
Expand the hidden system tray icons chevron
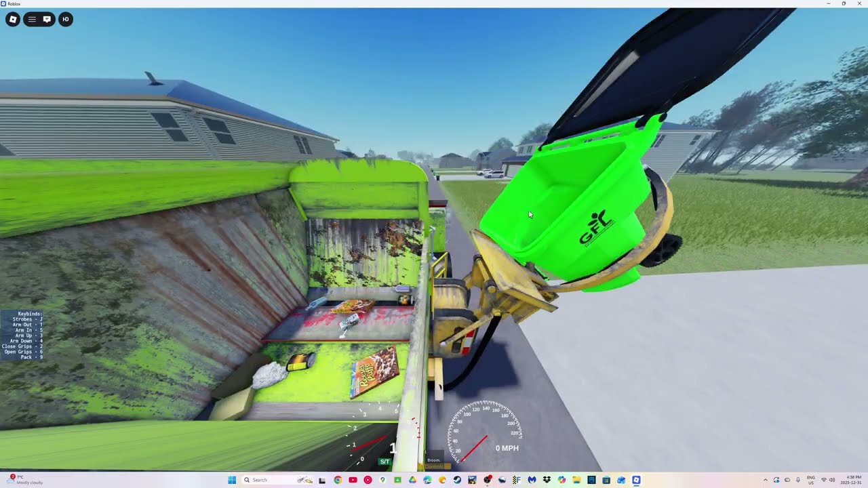pos(766,480)
